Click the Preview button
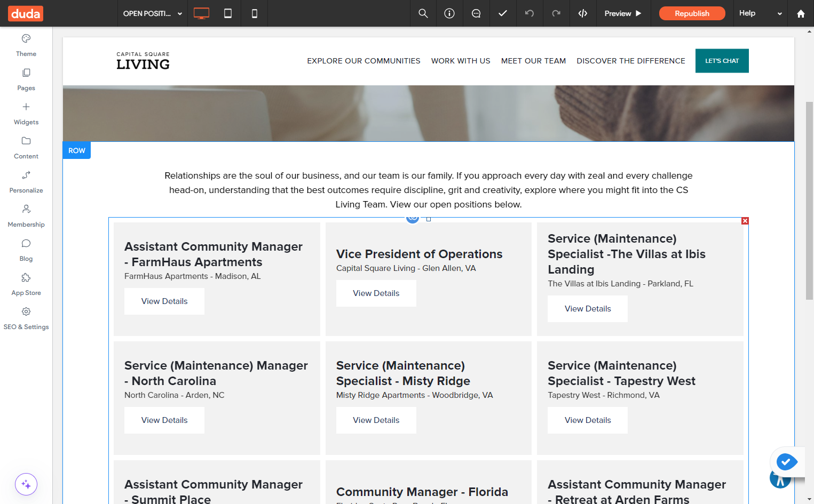The image size is (814, 504). pos(623,13)
